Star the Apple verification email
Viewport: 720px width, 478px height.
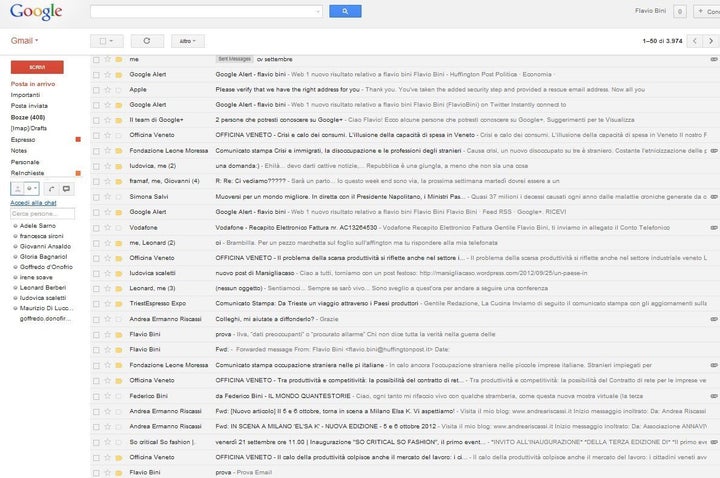(107, 90)
